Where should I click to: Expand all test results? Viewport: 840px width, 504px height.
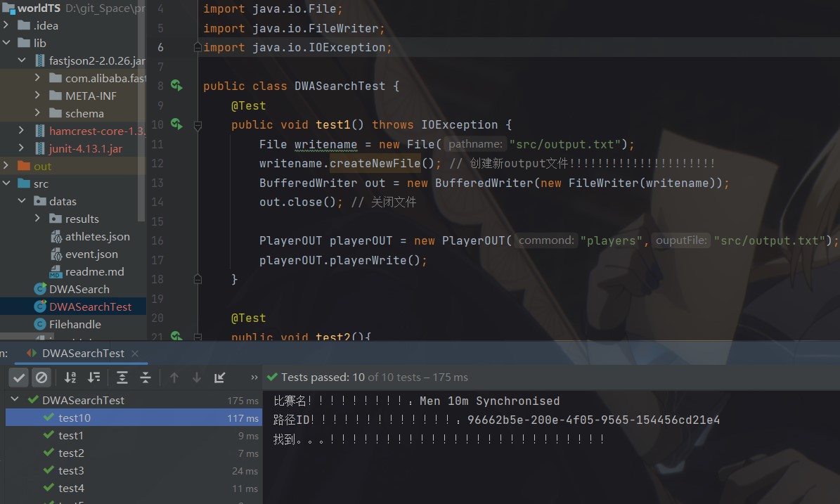click(x=122, y=377)
